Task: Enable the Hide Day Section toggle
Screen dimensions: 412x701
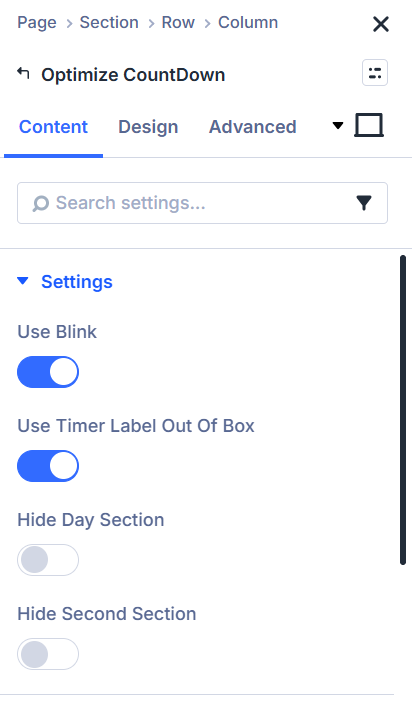Action: [x=48, y=560]
